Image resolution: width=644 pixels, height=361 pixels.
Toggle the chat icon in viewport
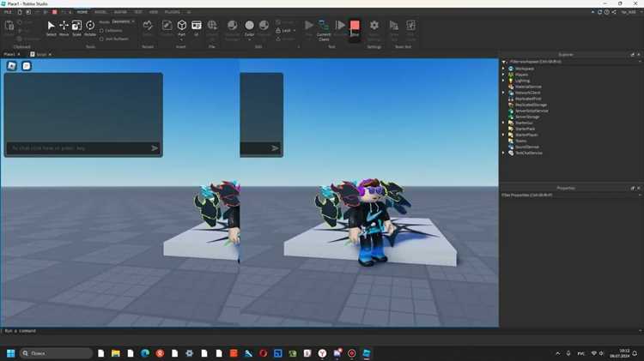pyautogui.click(x=27, y=66)
